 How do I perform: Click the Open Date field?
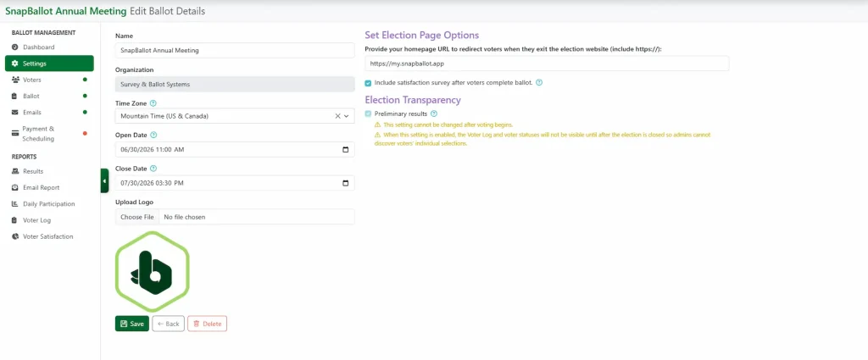tap(235, 150)
